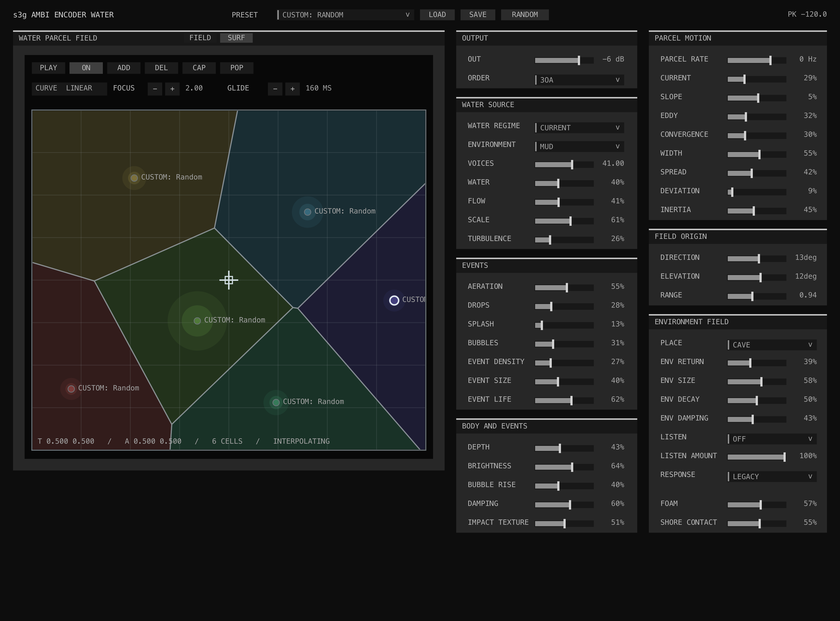This screenshot has height=621, width=840.
Task: Switch to the SURF tab
Action: click(x=236, y=38)
